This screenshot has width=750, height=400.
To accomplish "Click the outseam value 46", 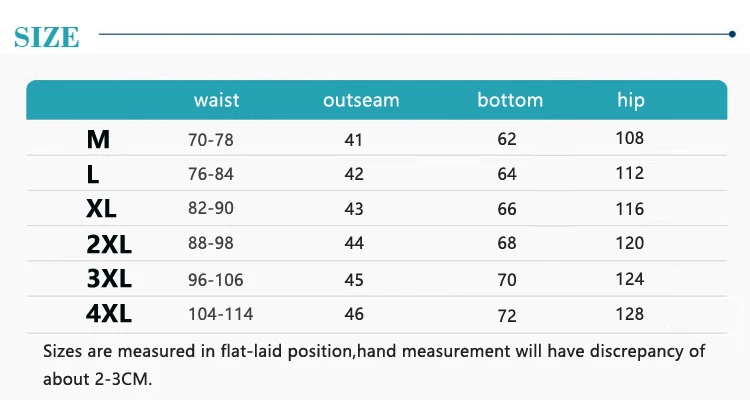I will [354, 315].
